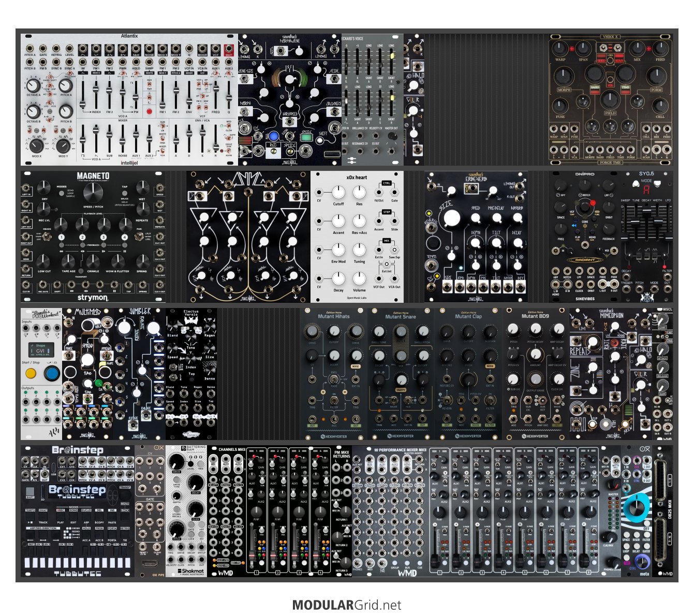Click the Warp knob on Vhikk X
Image resolution: width=694 pixels, height=616 pixels.
[x=560, y=49]
